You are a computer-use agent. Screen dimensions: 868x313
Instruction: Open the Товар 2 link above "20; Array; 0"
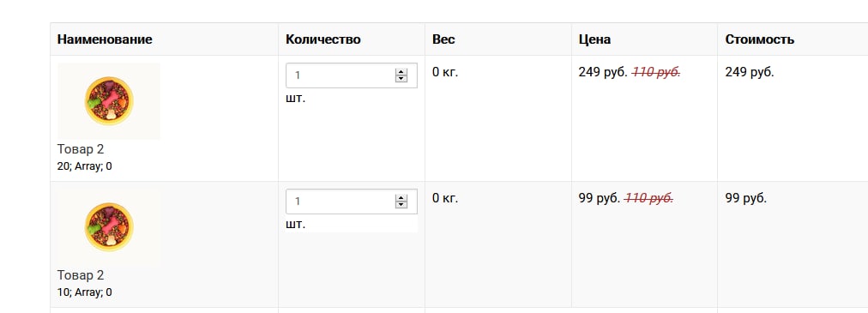pyautogui.click(x=81, y=149)
